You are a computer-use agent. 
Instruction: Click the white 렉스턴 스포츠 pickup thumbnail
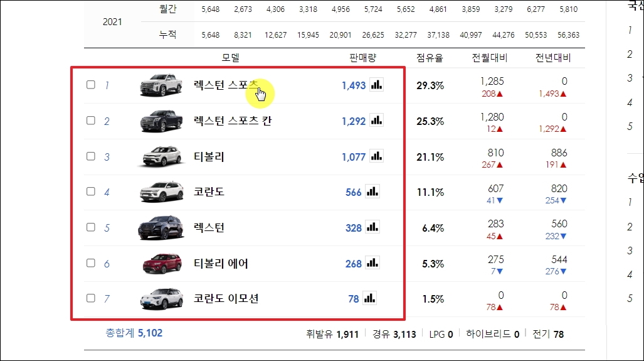coord(161,85)
